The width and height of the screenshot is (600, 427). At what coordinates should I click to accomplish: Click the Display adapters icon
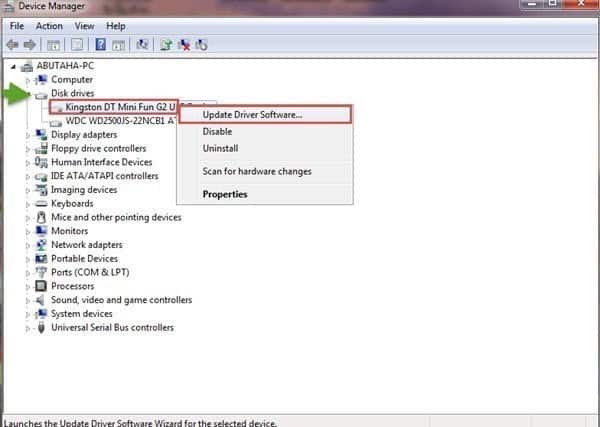coord(41,135)
